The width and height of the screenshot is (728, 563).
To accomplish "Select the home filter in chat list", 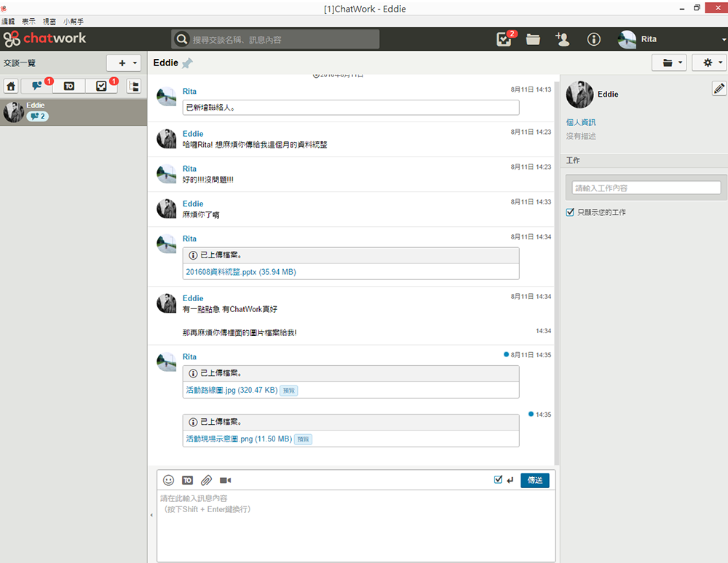I will coord(11,87).
